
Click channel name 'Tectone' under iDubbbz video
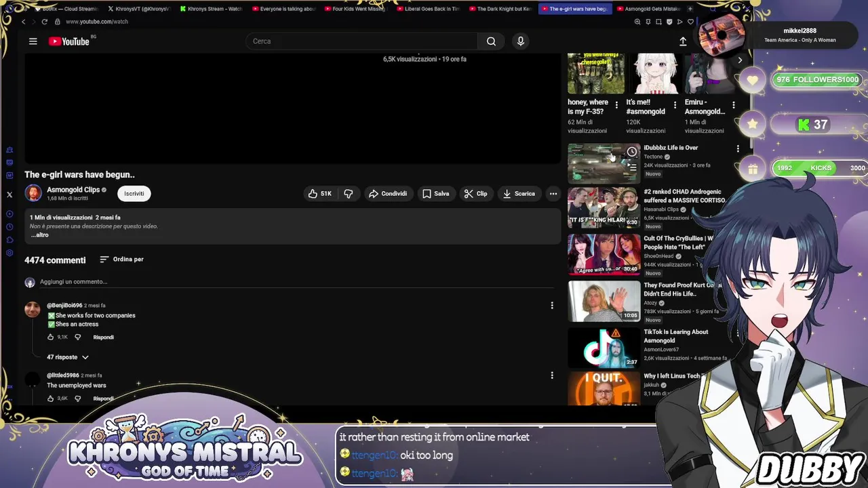tap(653, 157)
